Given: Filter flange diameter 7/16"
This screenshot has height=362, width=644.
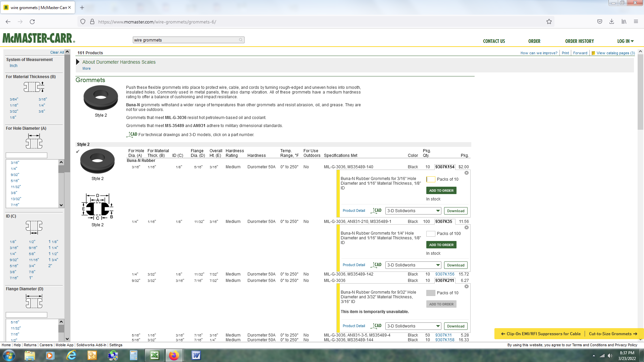Looking at the screenshot, I should [x=15, y=334].
